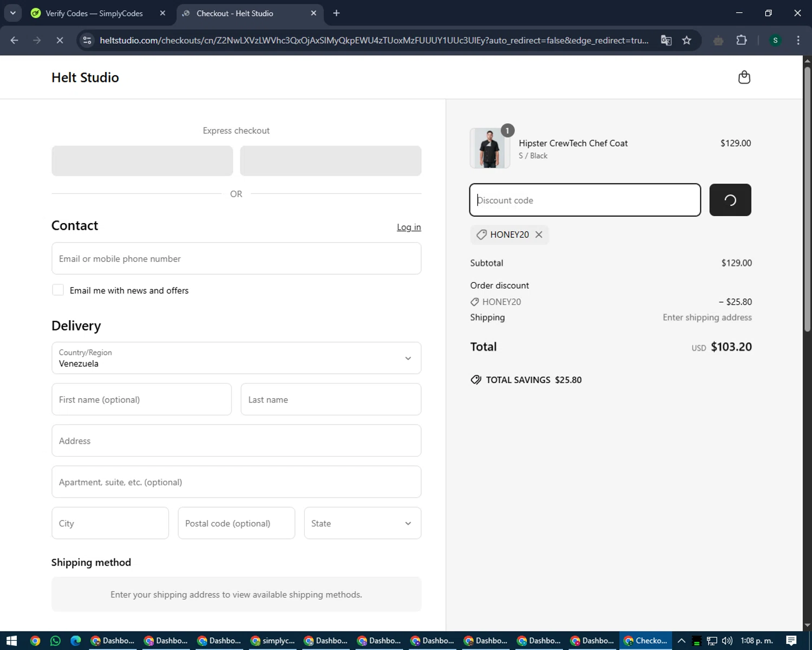Click the Helt Studio store name

[85, 77]
